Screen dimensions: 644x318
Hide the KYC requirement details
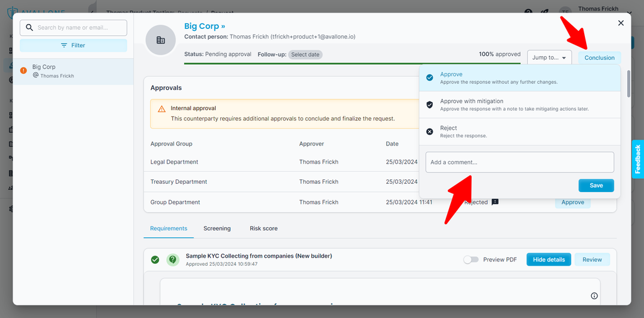(548, 259)
